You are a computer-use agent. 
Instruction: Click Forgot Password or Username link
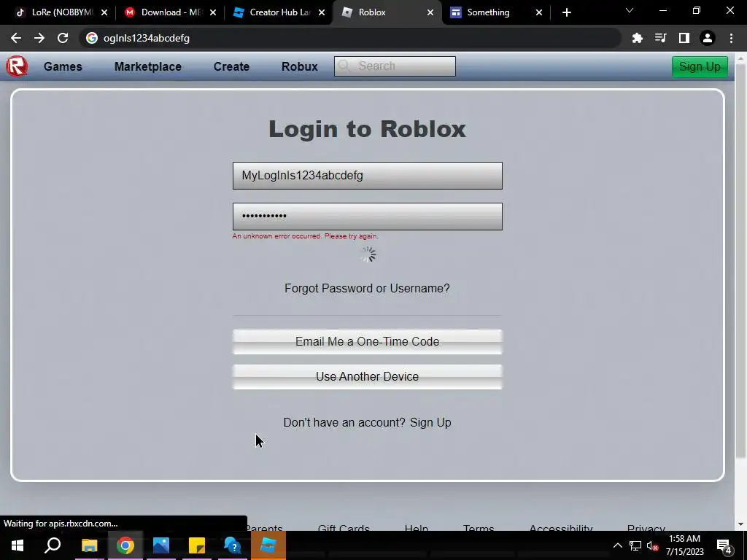[x=367, y=289]
